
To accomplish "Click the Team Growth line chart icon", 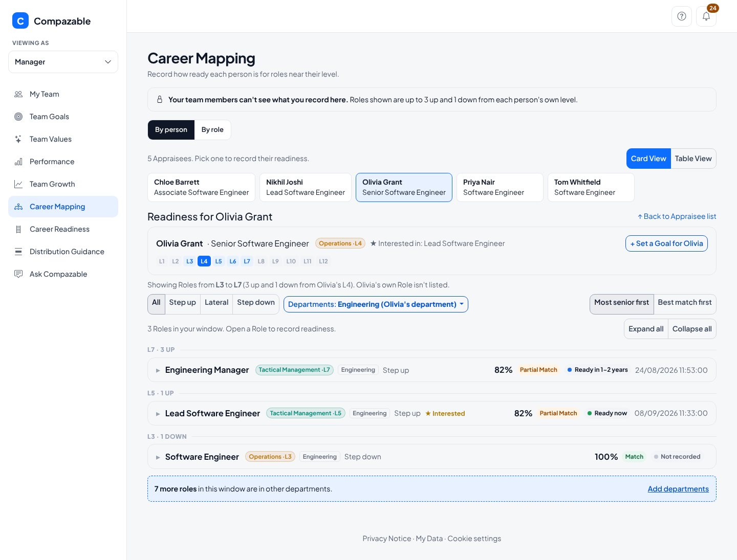I will pyautogui.click(x=18, y=184).
